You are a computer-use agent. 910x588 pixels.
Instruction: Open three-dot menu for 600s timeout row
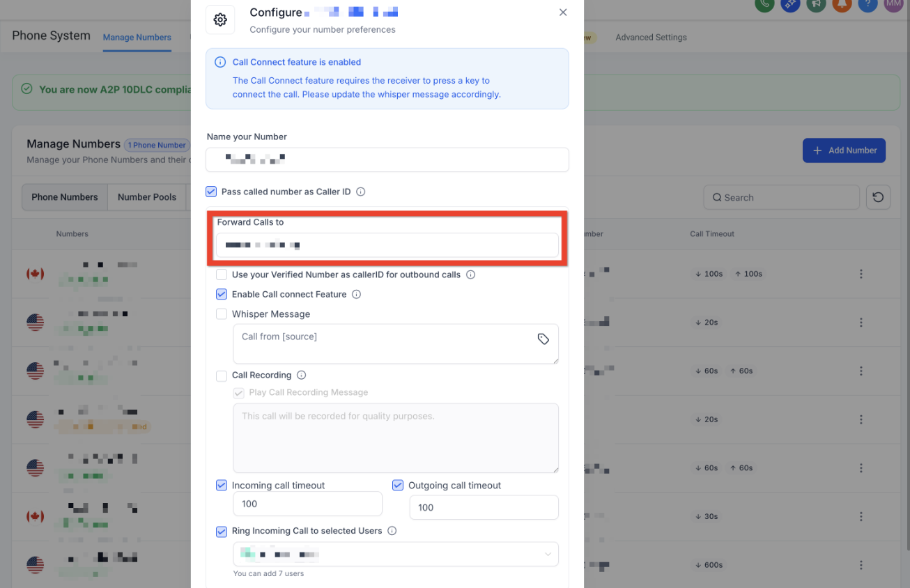861,565
